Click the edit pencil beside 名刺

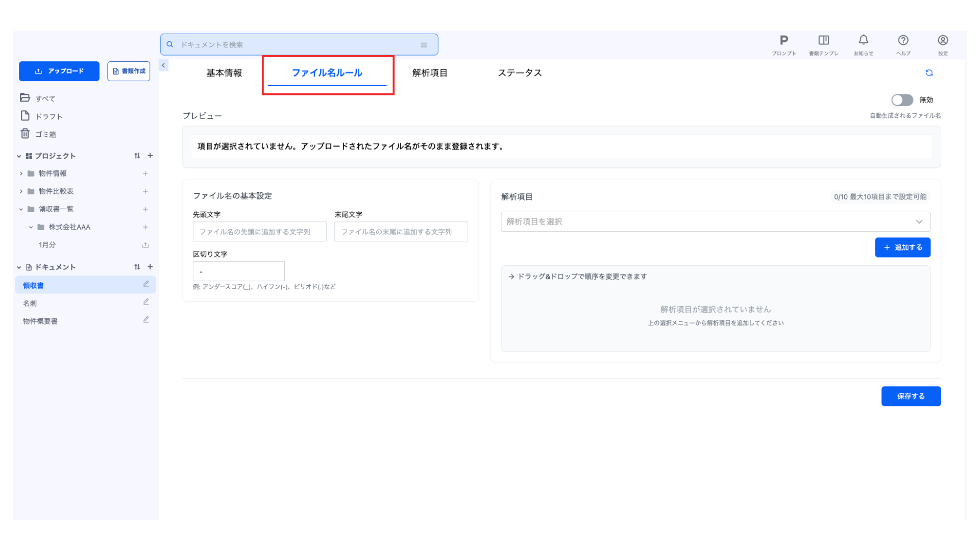(146, 303)
